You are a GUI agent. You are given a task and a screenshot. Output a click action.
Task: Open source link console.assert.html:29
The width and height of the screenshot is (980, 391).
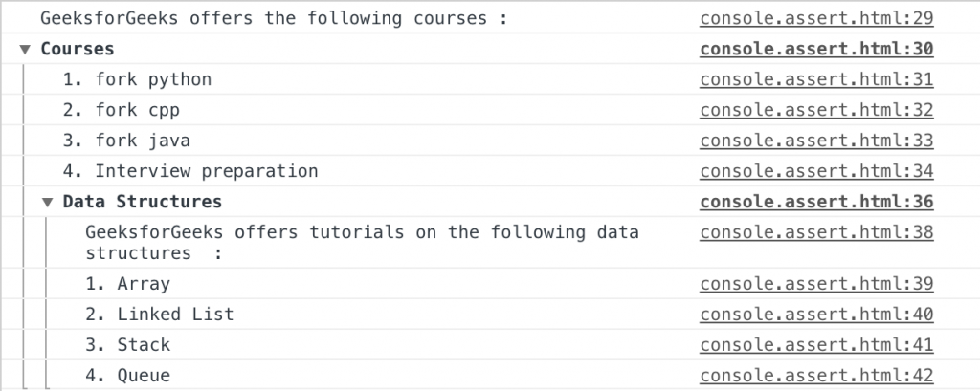(x=816, y=18)
